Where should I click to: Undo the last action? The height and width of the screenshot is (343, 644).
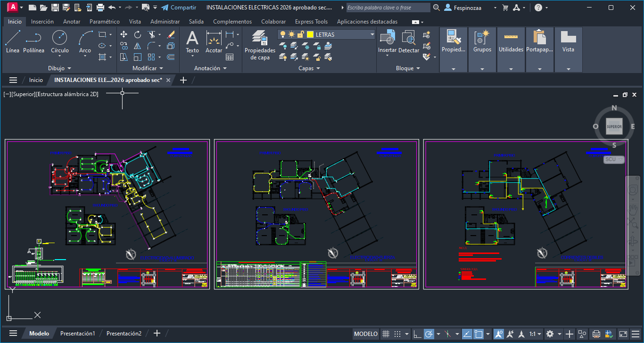pos(112,8)
